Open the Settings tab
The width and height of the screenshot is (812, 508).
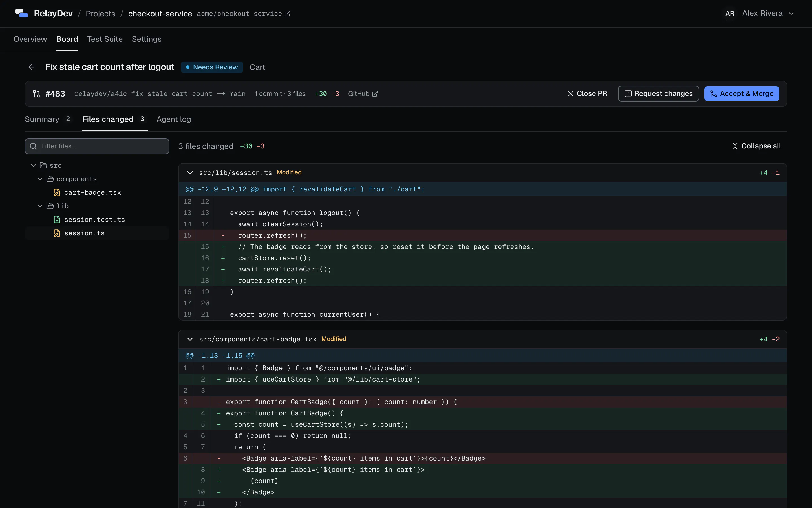click(x=147, y=39)
